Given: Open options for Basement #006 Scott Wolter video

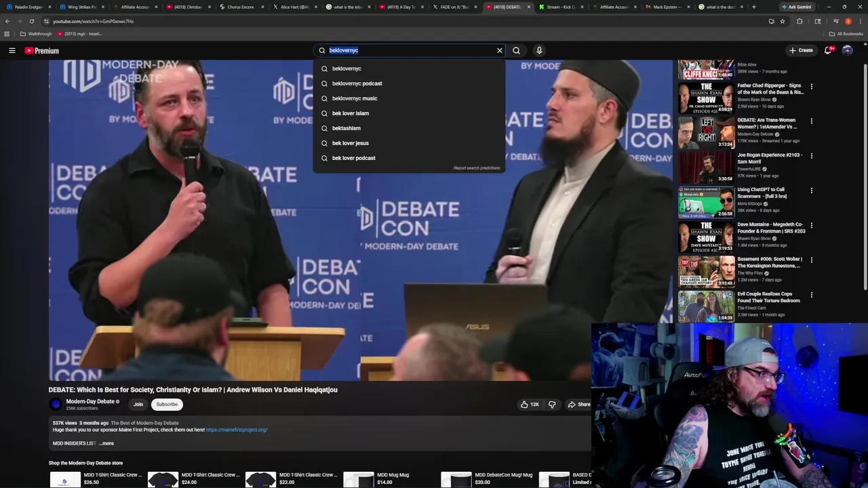Looking at the screenshot, I should point(811,260).
